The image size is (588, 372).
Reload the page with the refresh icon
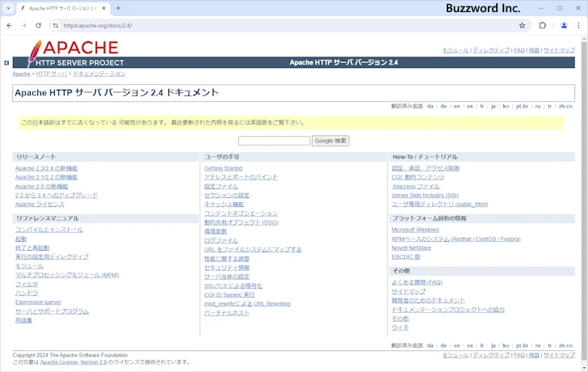point(38,26)
